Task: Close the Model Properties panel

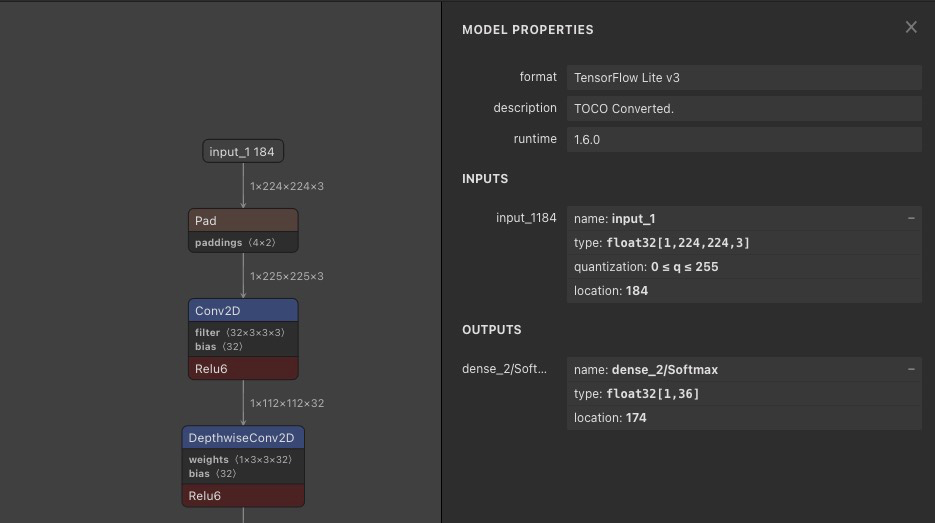Action: (910, 28)
